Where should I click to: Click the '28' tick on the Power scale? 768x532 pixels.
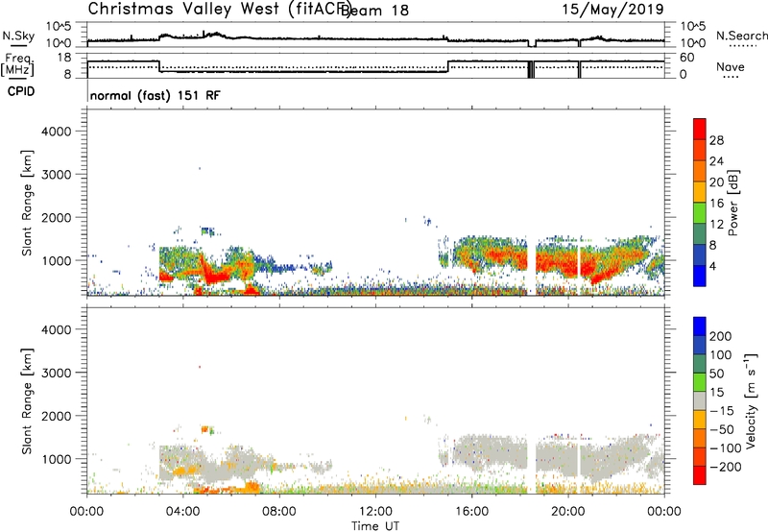pyautogui.click(x=716, y=140)
